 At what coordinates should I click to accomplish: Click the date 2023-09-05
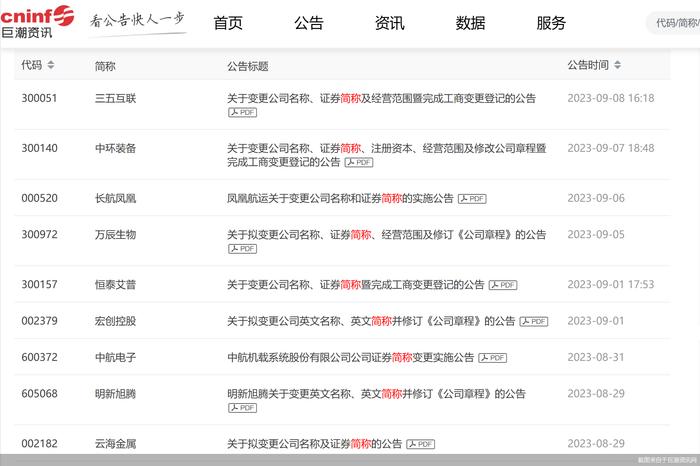pyautogui.click(x=596, y=234)
